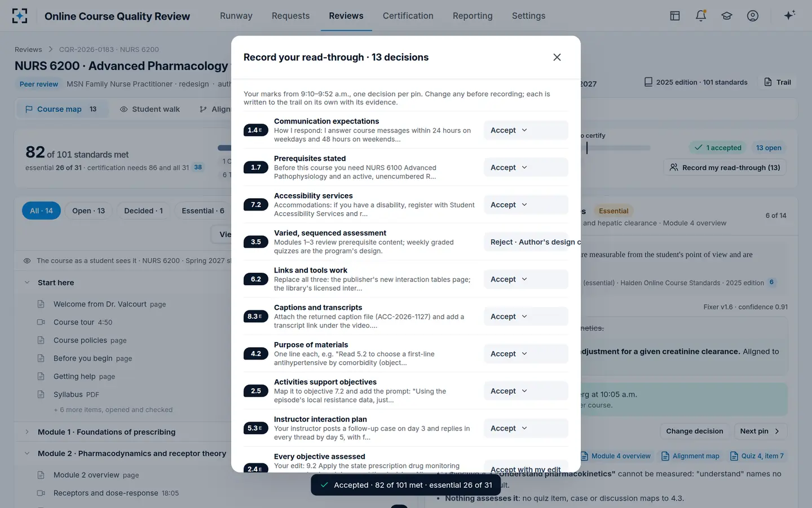Collapse the Start here section
812x508 pixels.
click(27, 283)
